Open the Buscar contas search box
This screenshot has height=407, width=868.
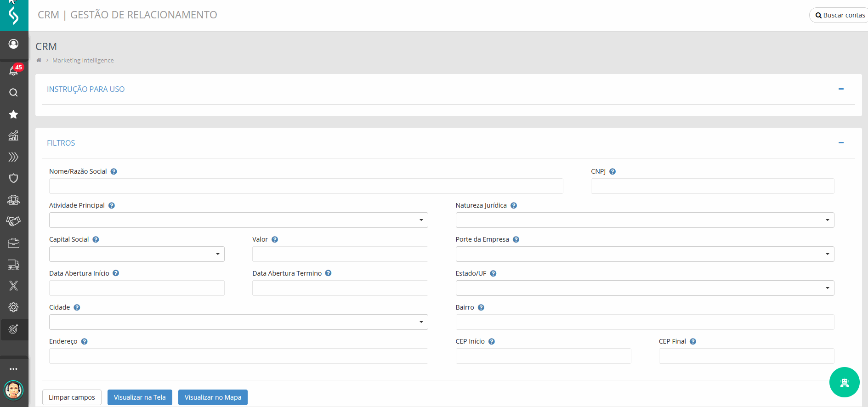840,15
